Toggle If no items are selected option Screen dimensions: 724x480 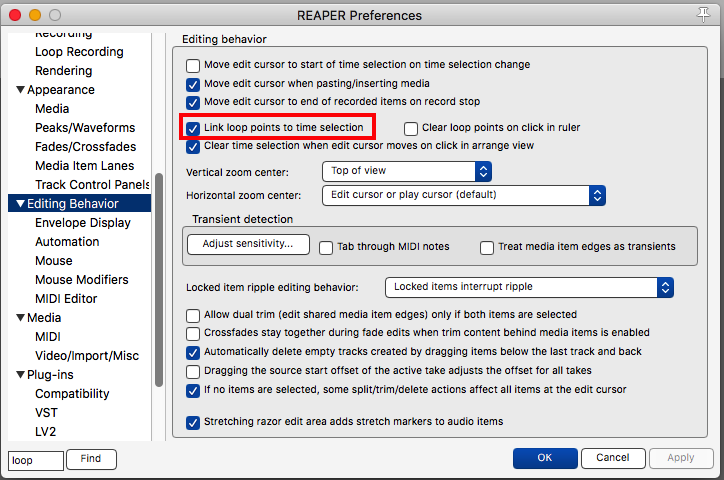[193, 390]
